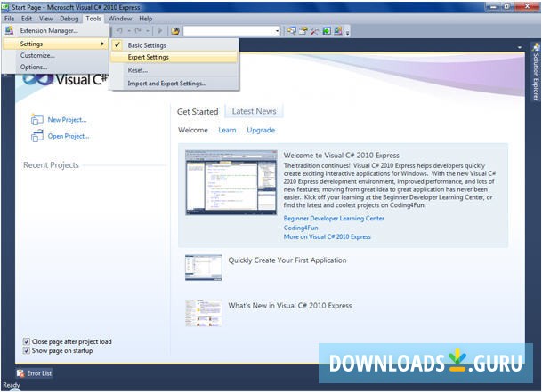Click the Open Project... link
This screenshot has width=542, height=392.
coord(69,136)
